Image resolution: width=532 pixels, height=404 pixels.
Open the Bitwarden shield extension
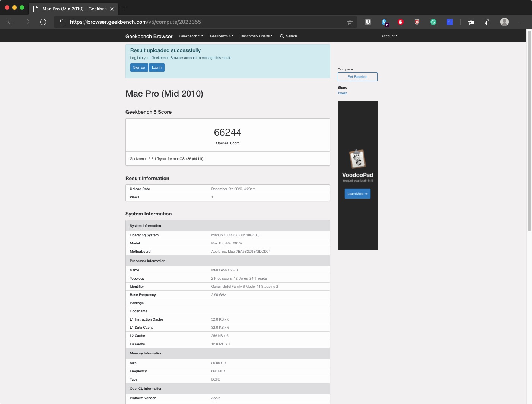point(368,22)
